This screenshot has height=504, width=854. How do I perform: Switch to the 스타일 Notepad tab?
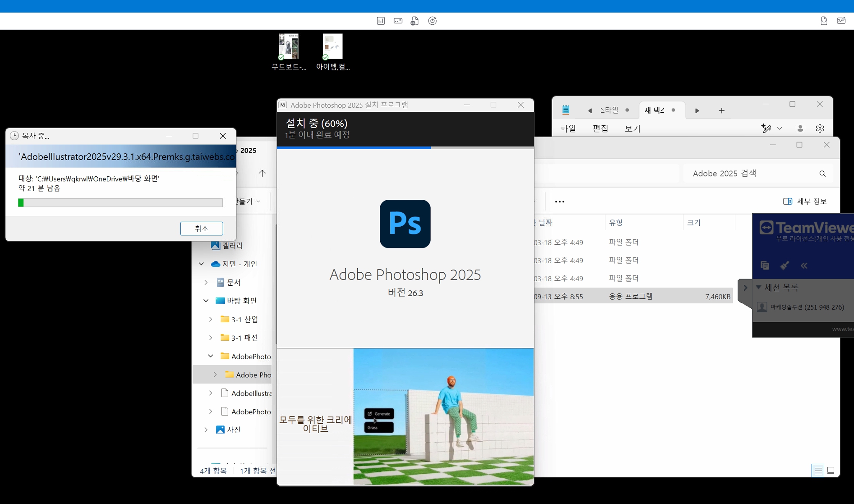(609, 110)
